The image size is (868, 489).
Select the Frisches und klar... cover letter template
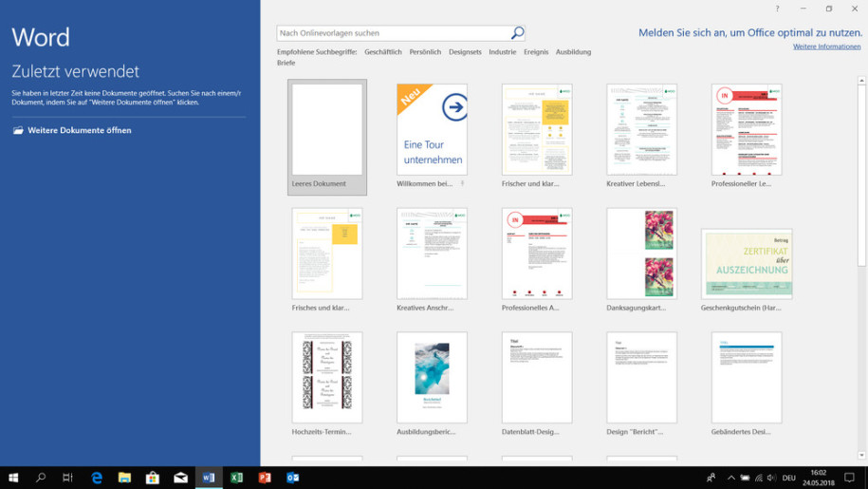[x=327, y=254]
